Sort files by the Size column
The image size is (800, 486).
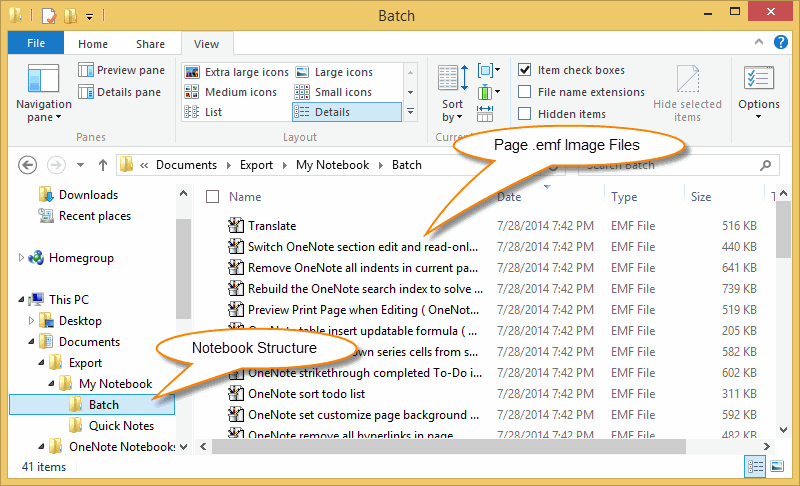[701, 197]
